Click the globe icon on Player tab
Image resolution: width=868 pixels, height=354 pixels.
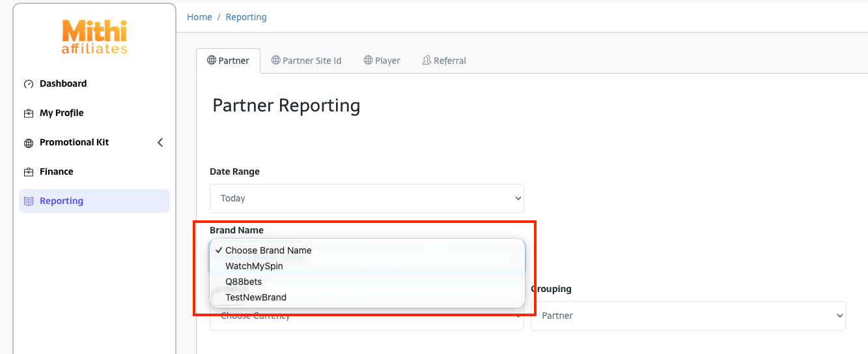(x=368, y=61)
